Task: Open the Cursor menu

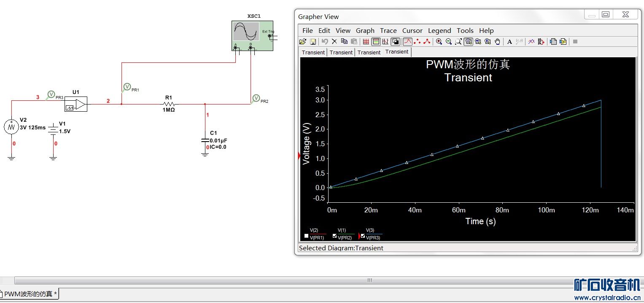Action: [412, 30]
